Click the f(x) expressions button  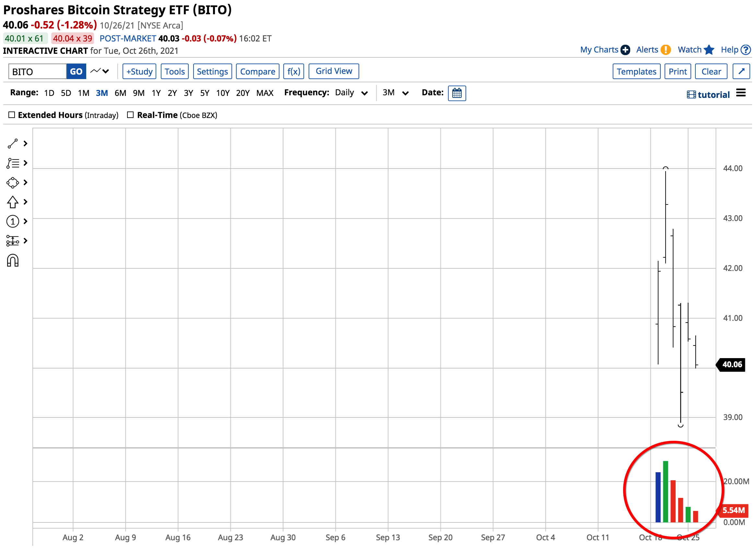(x=294, y=72)
